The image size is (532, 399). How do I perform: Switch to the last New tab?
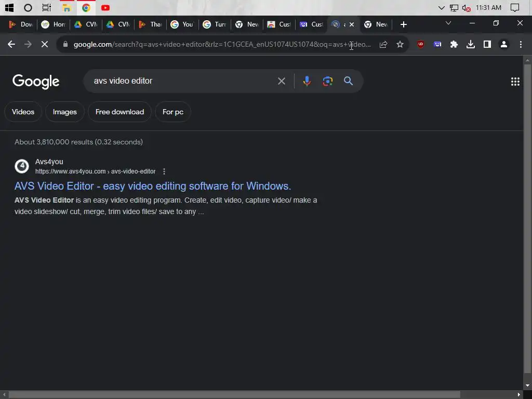pyautogui.click(x=376, y=24)
